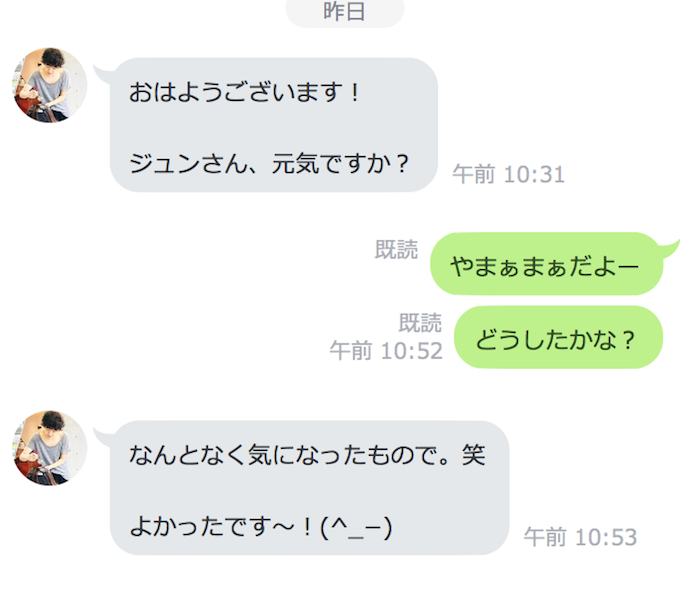Click tail of first gray message bubble
Screen dimensions: 680x589
click(x=102, y=74)
